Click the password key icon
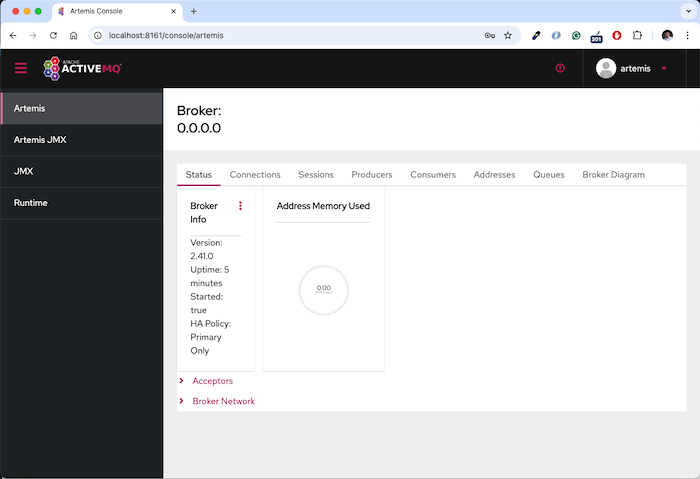This screenshot has height=479, width=700. 490,35
